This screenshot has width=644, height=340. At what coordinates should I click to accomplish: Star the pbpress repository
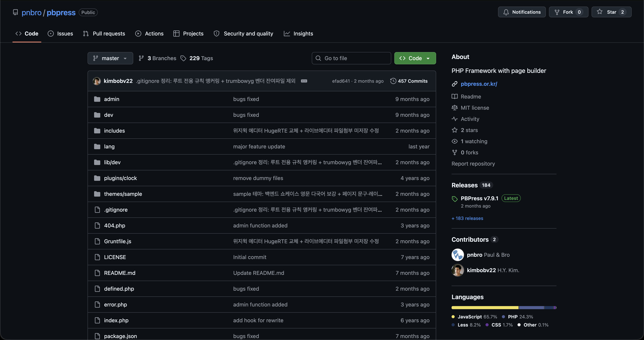[611, 12]
